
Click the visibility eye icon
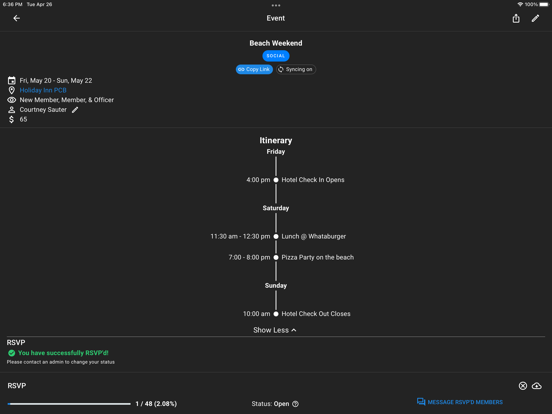pyautogui.click(x=12, y=100)
